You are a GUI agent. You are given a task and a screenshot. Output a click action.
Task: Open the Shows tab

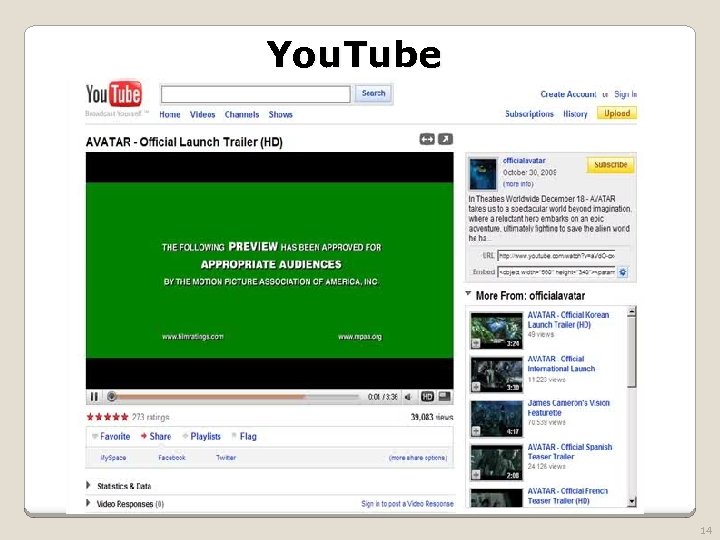[x=281, y=114]
